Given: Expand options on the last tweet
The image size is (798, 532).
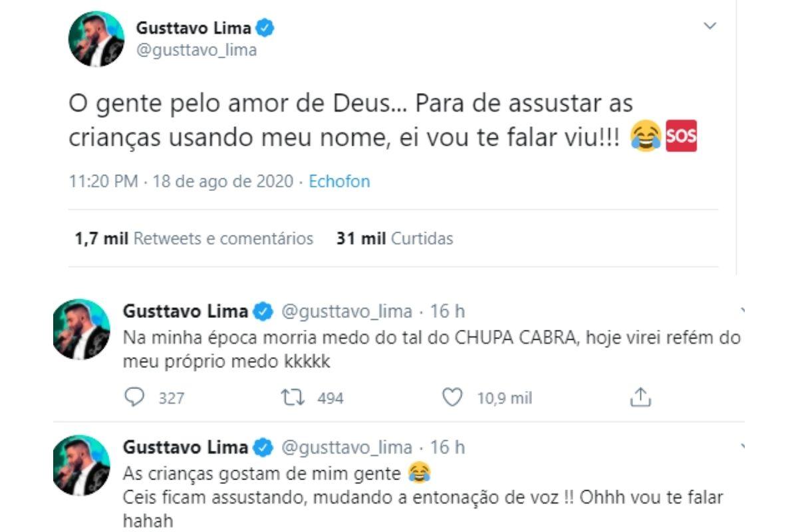Looking at the screenshot, I should pyautogui.click(x=742, y=447).
